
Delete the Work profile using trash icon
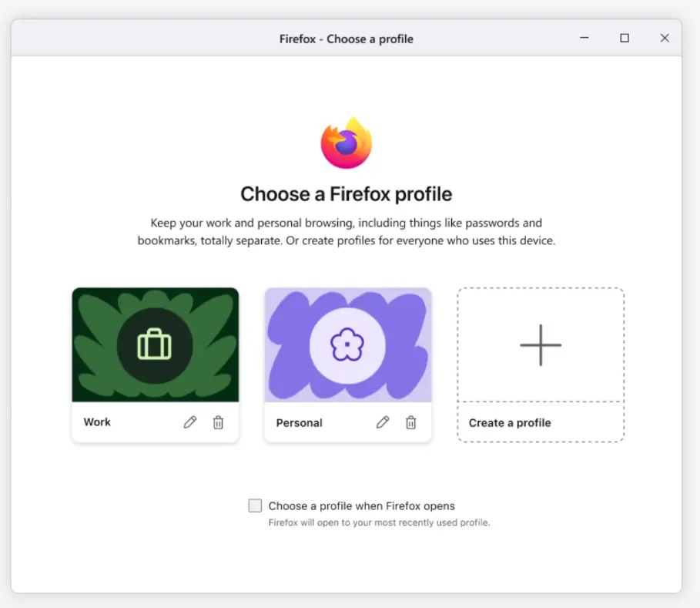coord(218,422)
